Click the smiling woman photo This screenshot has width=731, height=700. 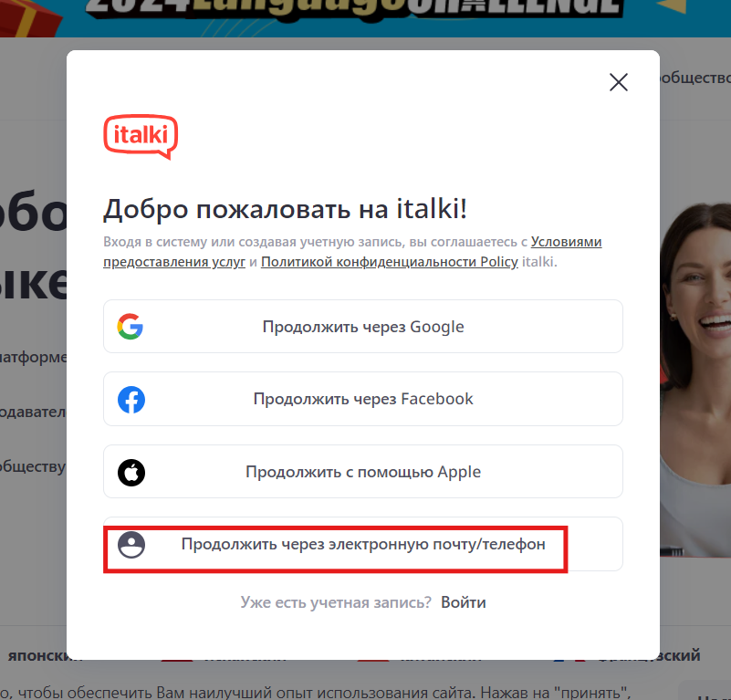[x=695, y=378]
